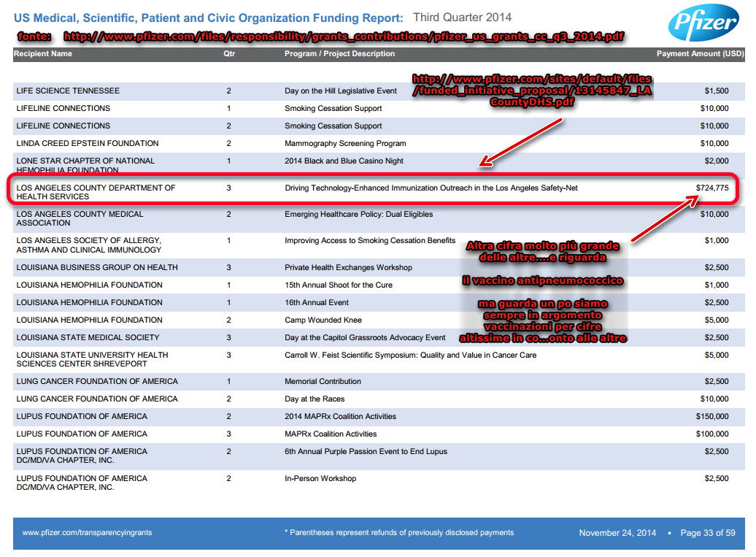756x557 pixels.
Task: Click the 16th Annual Event description
Action: (x=316, y=302)
